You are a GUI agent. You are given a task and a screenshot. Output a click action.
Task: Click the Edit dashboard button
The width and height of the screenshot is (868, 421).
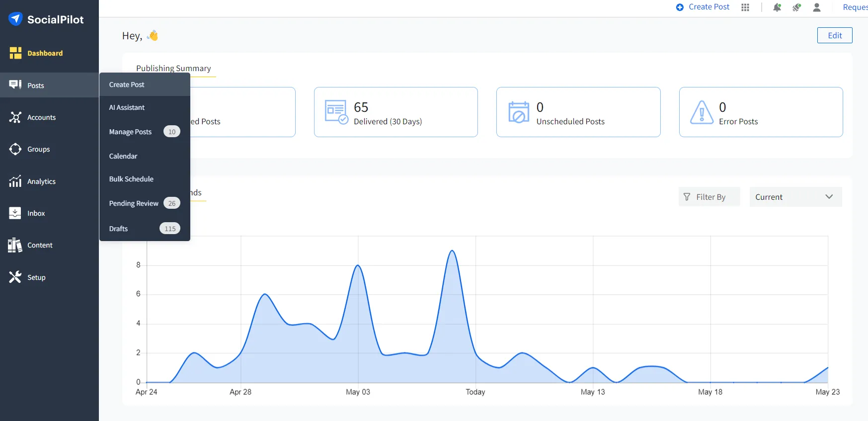[x=834, y=35]
